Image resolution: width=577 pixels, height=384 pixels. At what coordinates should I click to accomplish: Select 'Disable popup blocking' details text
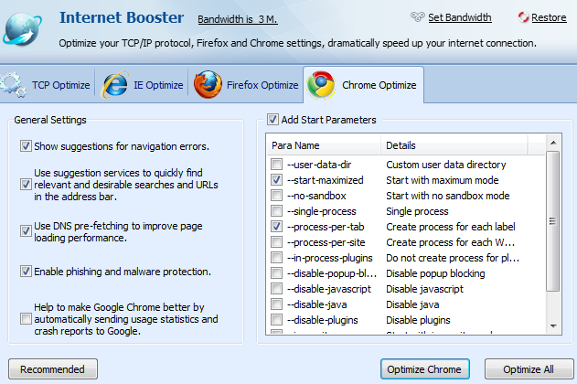coord(436,273)
